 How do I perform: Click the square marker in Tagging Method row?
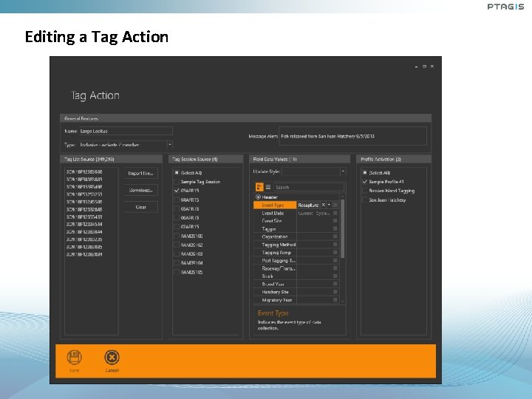click(335, 245)
